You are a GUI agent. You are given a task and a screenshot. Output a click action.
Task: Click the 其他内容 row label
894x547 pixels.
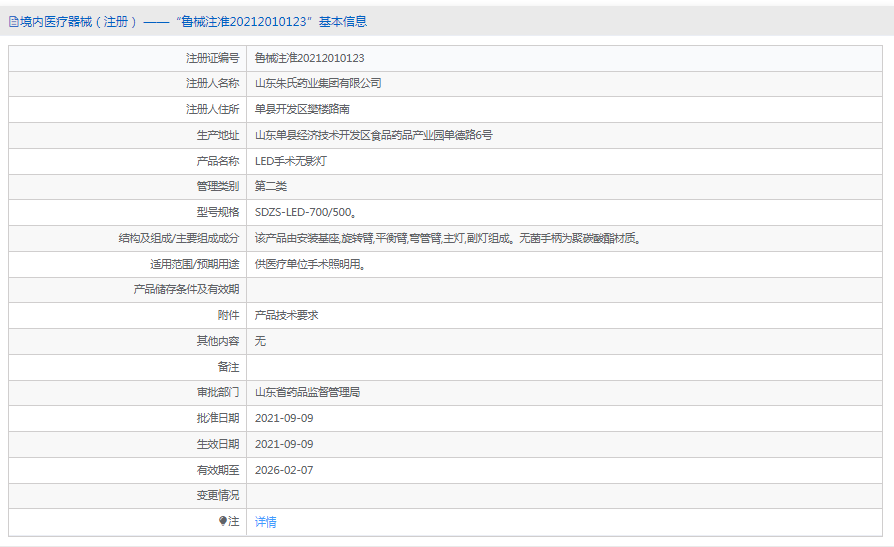click(218, 341)
